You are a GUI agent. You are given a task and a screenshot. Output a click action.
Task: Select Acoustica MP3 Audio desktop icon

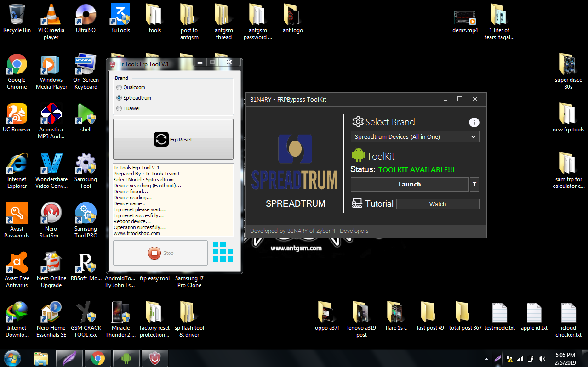[x=51, y=121]
